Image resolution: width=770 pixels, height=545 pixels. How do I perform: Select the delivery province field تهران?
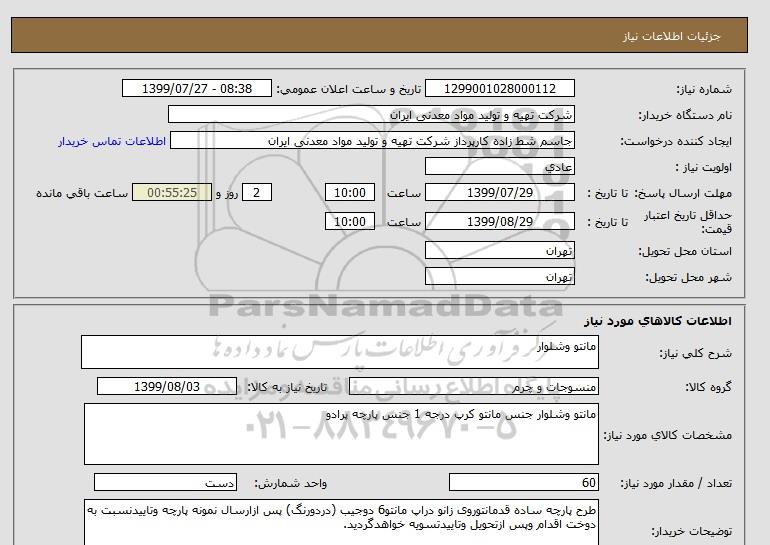499,250
